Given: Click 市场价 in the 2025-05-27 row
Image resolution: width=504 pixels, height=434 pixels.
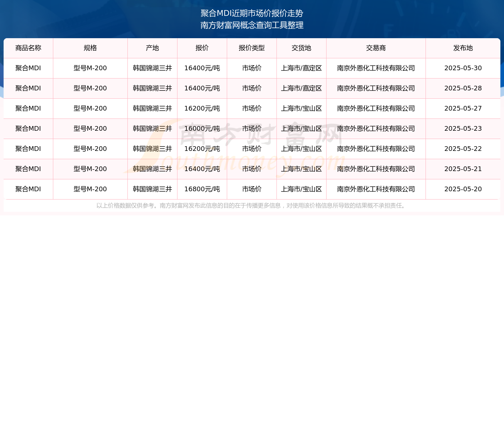Looking at the screenshot, I should click(x=252, y=108).
